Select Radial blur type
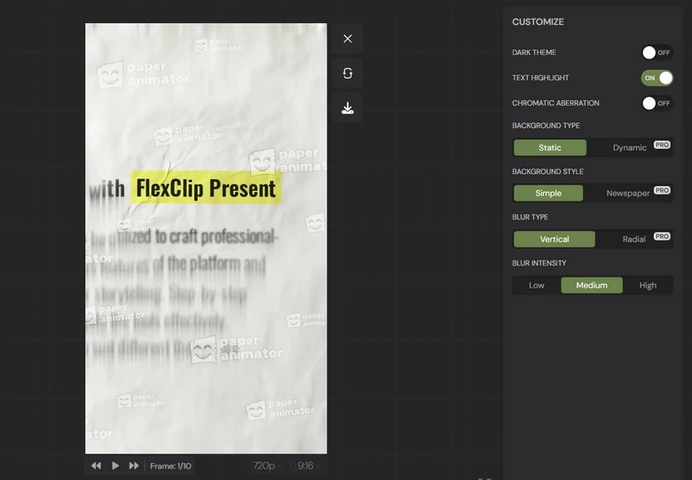This screenshot has height=480, width=692. point(634,239)
